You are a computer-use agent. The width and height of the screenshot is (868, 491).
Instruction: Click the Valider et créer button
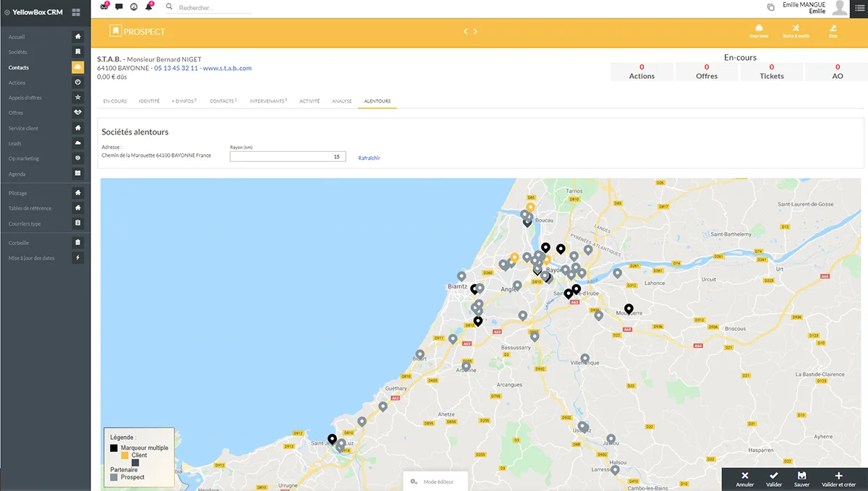pos(839,479)
